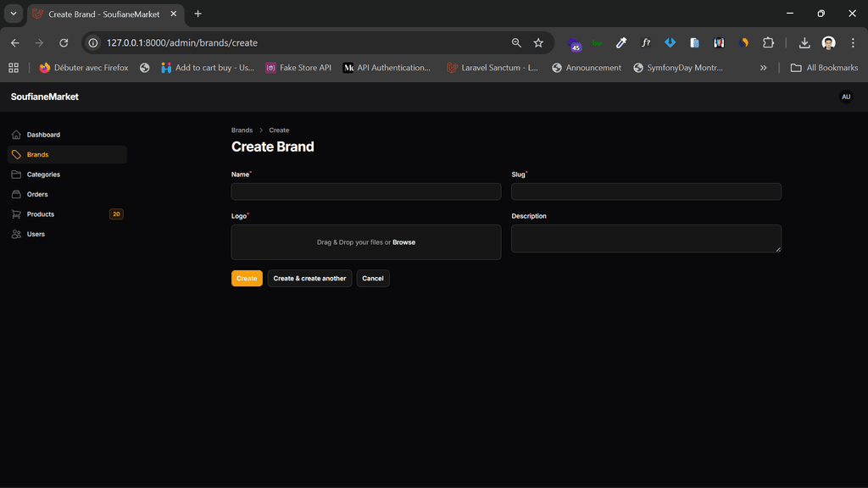The height and width of the screenshot is (488, 868).
Task: Bookmark this page with the star icon
Action: (x=538, y=42)
